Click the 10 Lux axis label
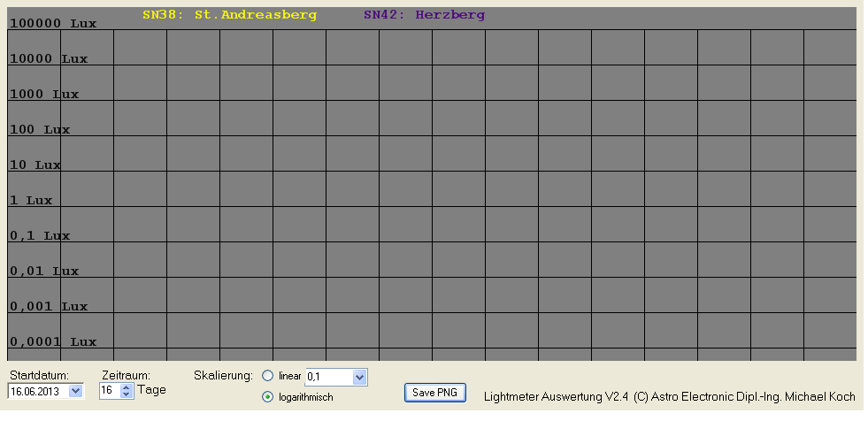The width and height of the screenshot is (868, 421). [x=35, y=165]
